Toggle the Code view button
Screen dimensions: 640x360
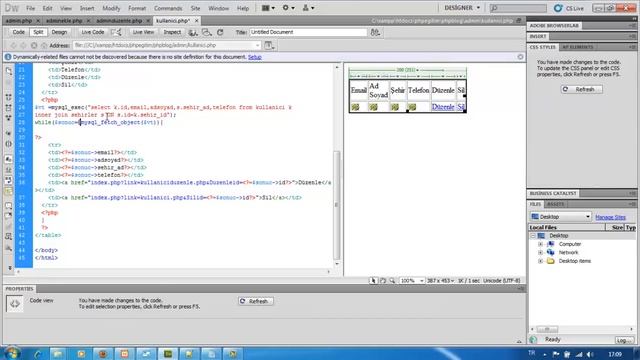pyautogui.click(x=18, y=32)
